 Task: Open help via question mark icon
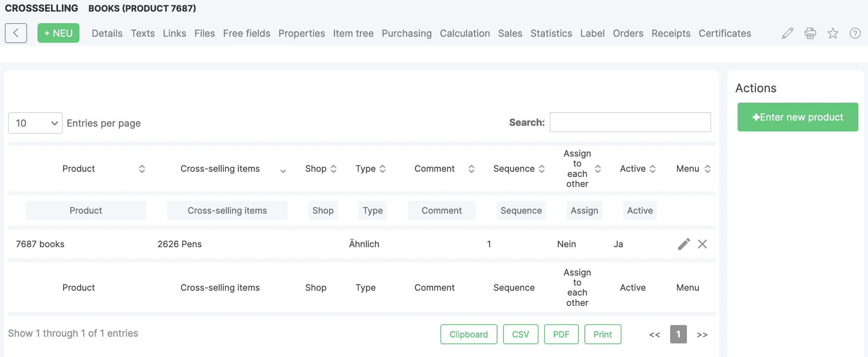pos(855,33)
